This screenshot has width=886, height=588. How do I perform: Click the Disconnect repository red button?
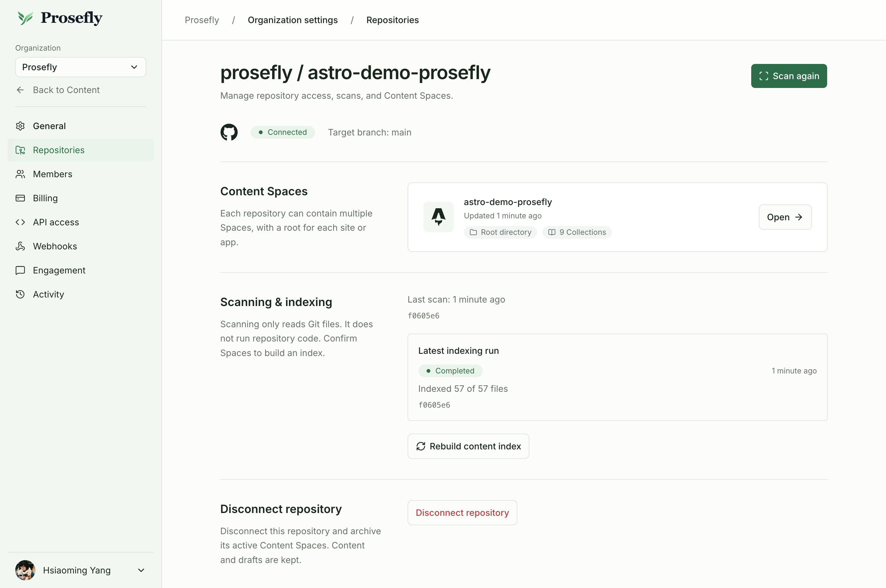tap(462, 513)
